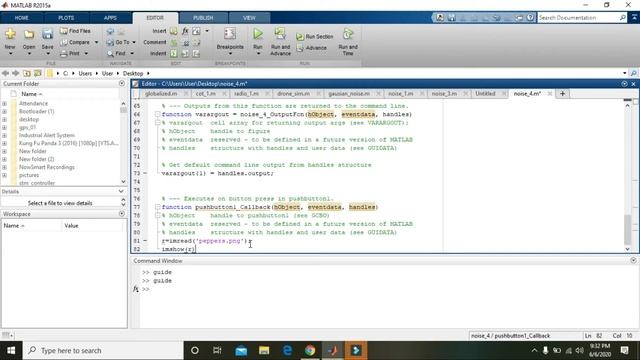This screenshot has width=640, height=360.
Task: Switch to the globalized.m editor tab
Action: click(x=161, y=93)
